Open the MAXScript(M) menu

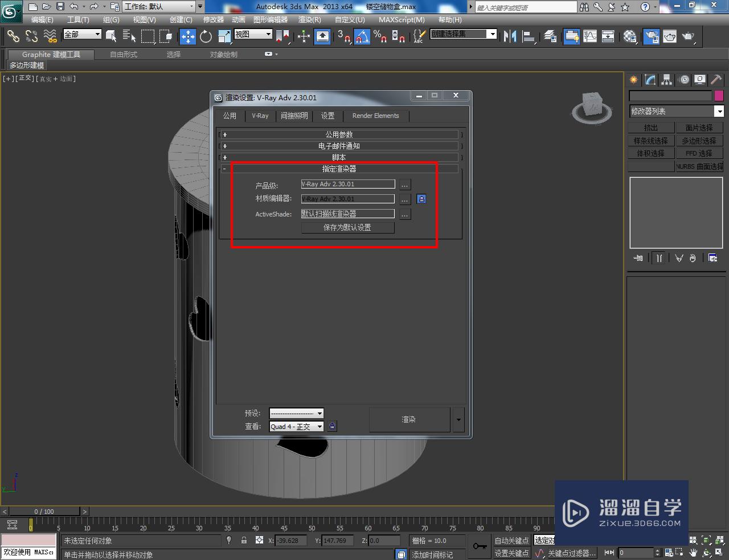click(402, 19)
